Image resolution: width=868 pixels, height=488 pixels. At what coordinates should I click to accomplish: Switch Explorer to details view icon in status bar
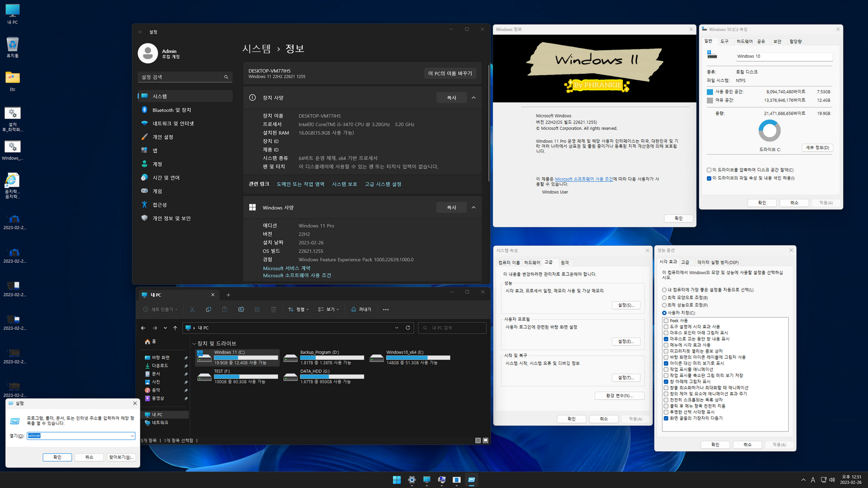point(478,441)
